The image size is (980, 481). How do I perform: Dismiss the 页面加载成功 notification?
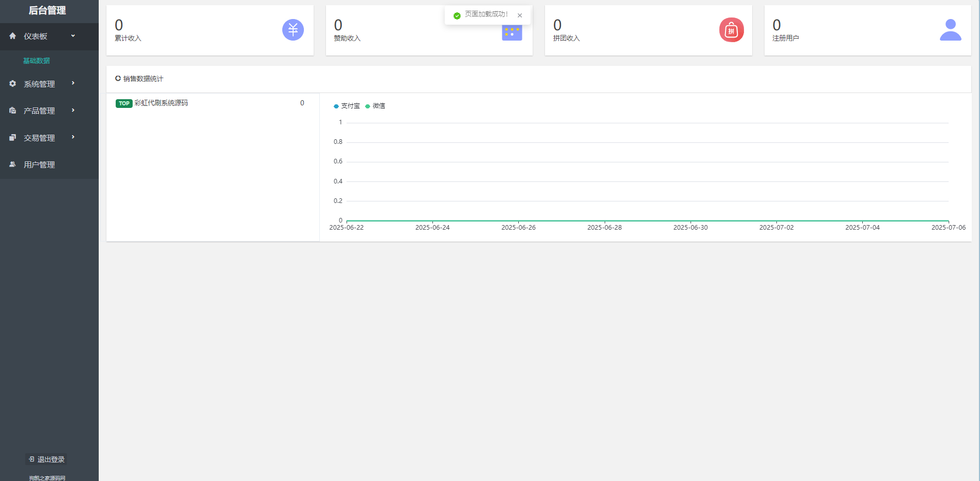[520, 15]
